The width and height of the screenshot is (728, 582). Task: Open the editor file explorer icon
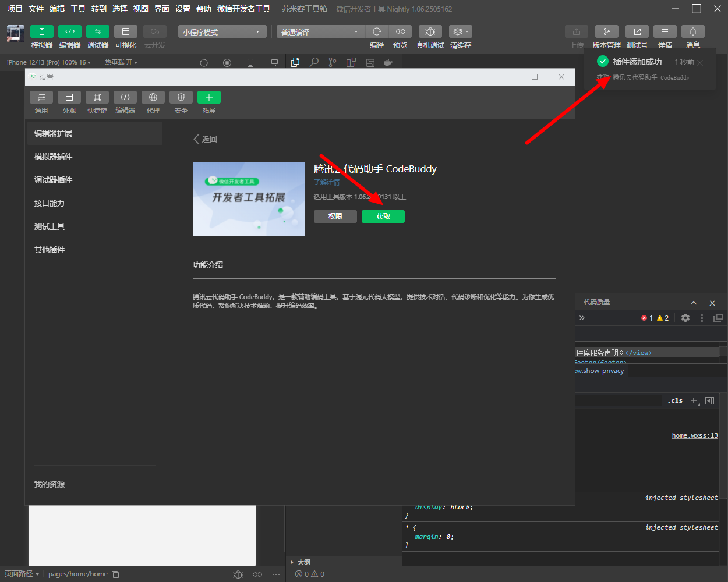pos(295,62)
